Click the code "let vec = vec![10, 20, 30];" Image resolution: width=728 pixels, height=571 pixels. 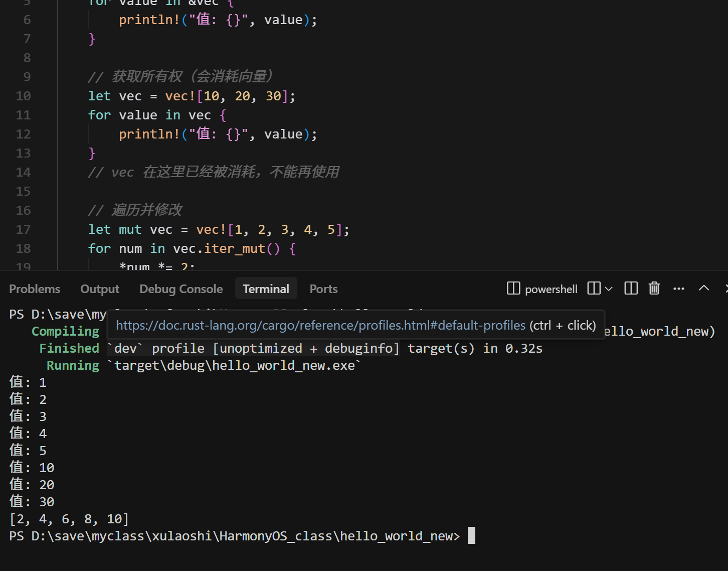click(x=192, y=96)
